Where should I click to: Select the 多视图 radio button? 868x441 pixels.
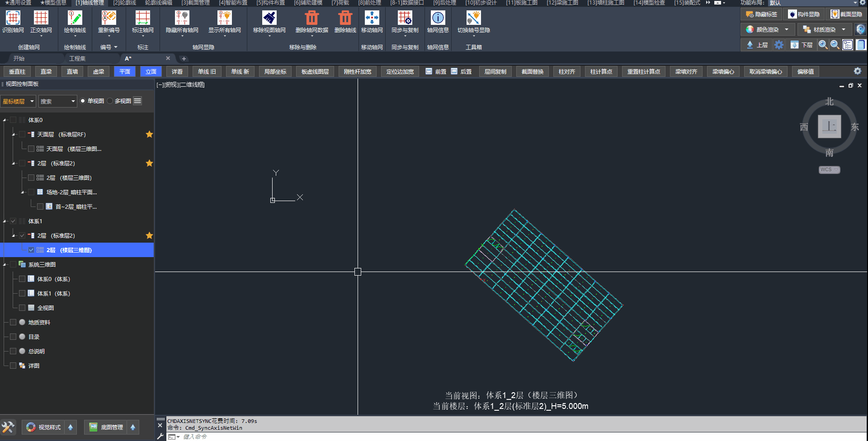click(x=110, y=101)
